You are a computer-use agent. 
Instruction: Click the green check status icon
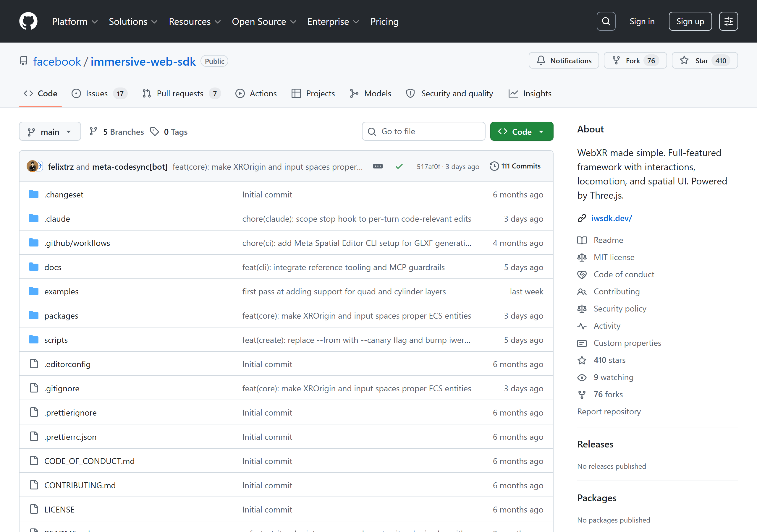(399, 166)
